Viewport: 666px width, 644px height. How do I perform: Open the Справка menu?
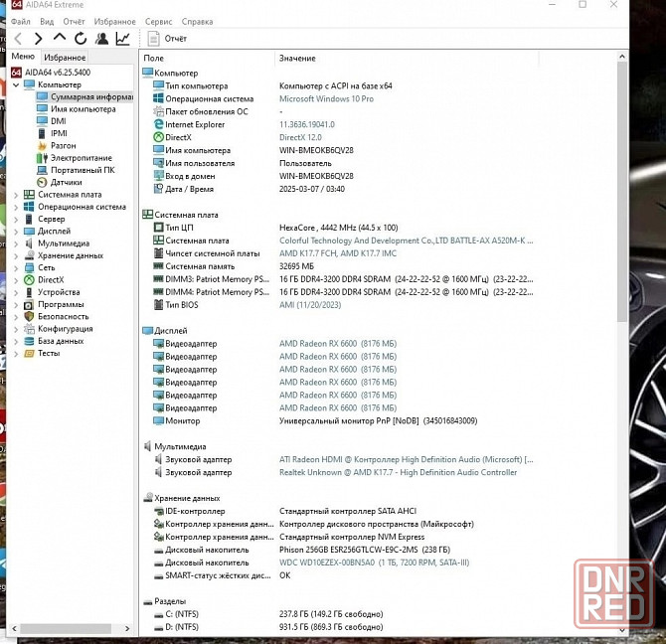click(197, 21)
